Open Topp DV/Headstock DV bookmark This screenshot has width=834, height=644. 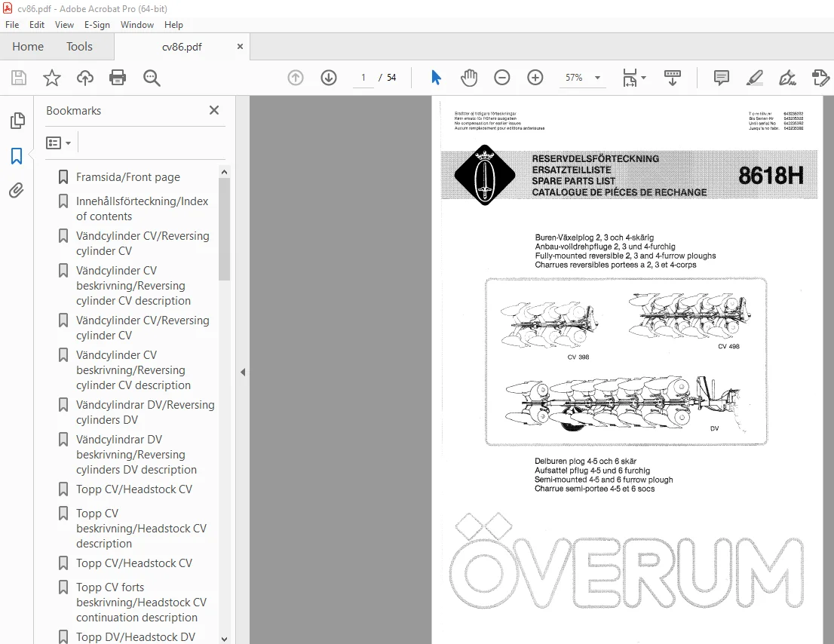point(136,636)
